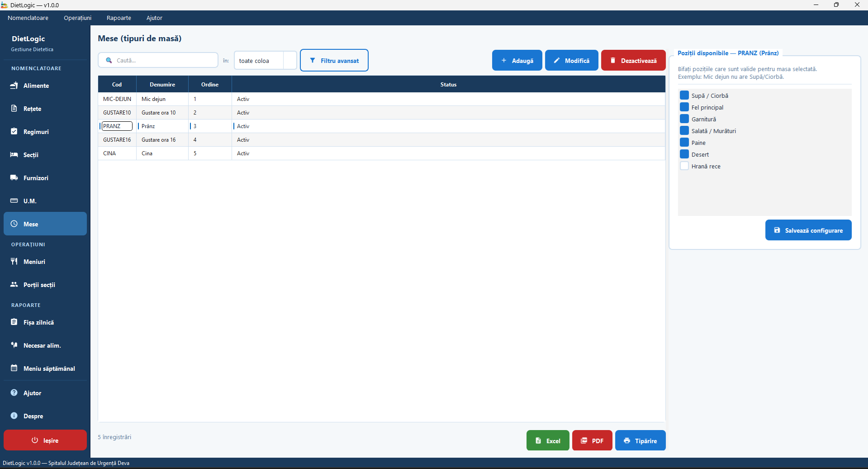Select the Gustare ora 16 row
The width and height of the screenshot is (868, 469).
[x=381, y=140]
